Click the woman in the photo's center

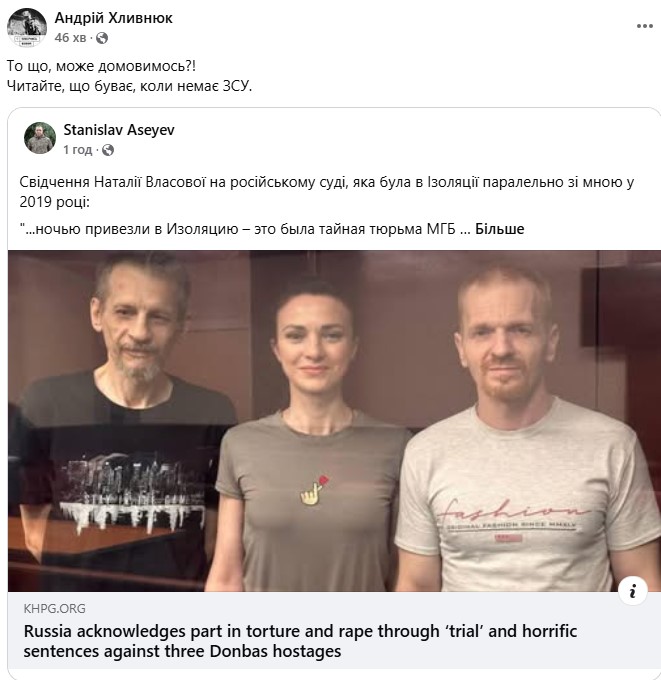point(313,434)
